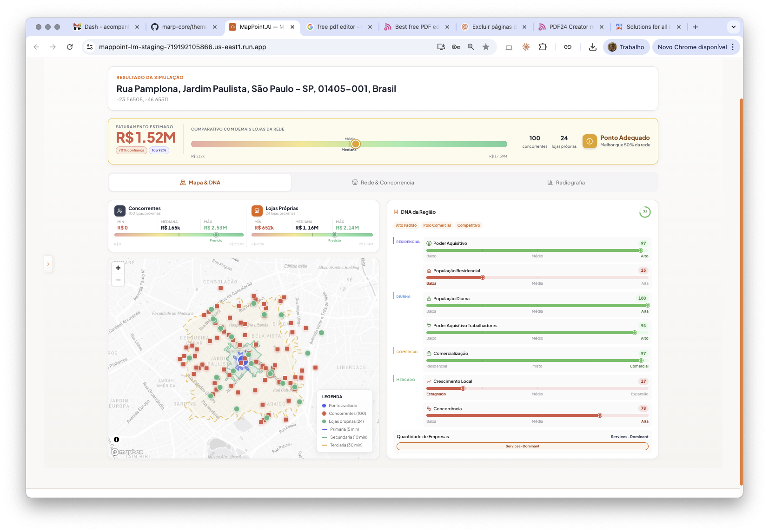
Task: Expand the collapsed left sidebar arrow
Action: [x=48, y=264]
